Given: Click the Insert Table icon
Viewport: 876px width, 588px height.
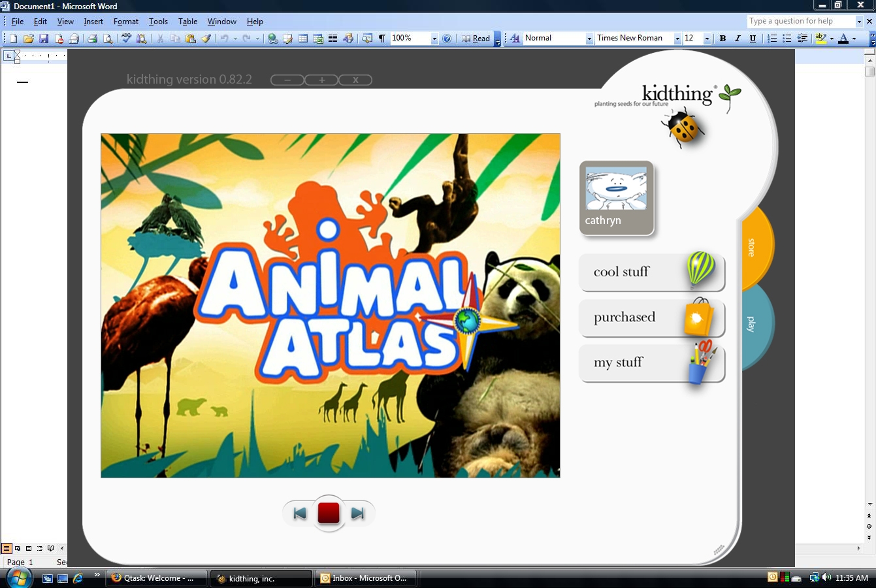Looking at the screenshot, I should coord(303,39).
